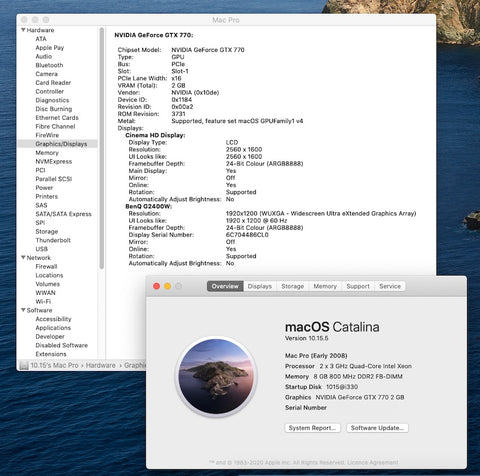Screen dimensions: 480x476
Task: Minimize the About This Mac window
Action: pos(168,286)
